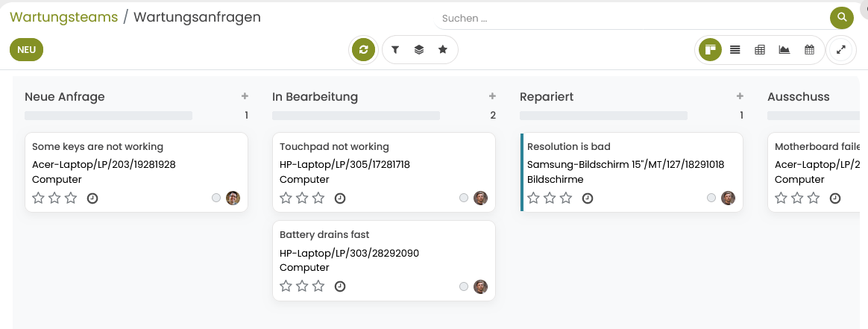Open the filter funnel options
This screenshot has height=329, width=868.
(x=395, y=50)
